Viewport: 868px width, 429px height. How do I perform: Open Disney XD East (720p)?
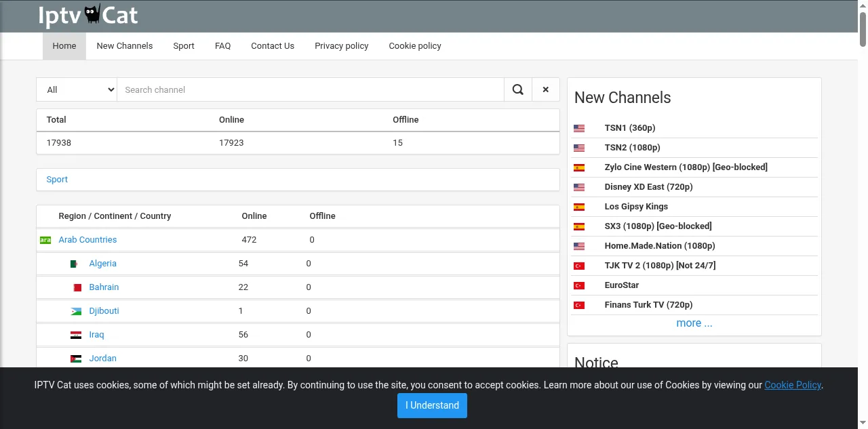pos(648,187)
